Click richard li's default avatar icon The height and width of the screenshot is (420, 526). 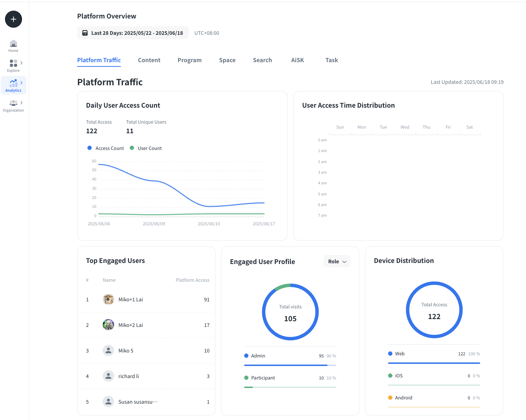(x=108, y=376)
